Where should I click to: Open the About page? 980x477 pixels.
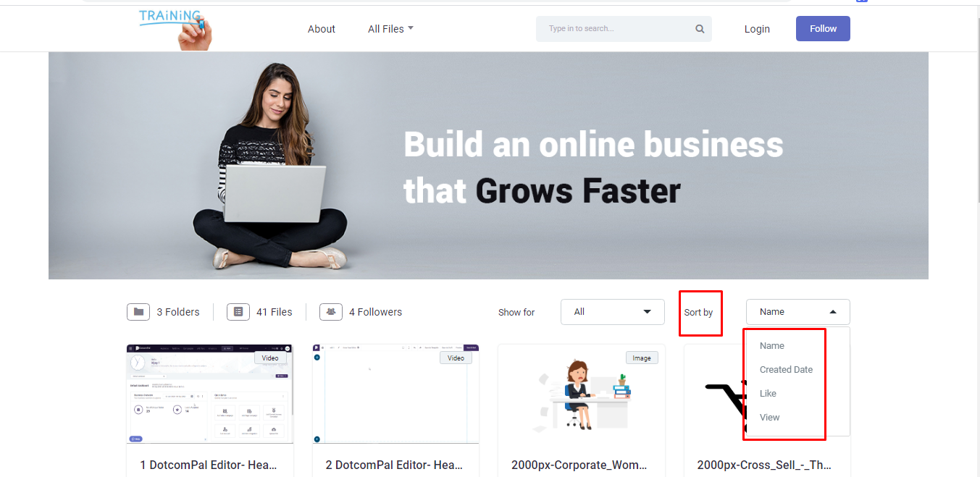322,29
